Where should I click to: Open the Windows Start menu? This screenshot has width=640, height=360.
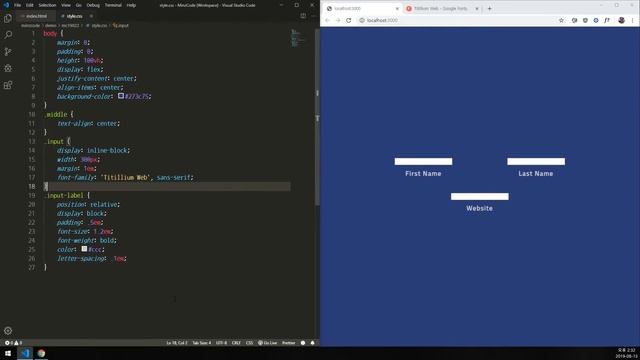pyautogui.click(x=8, y=353)
